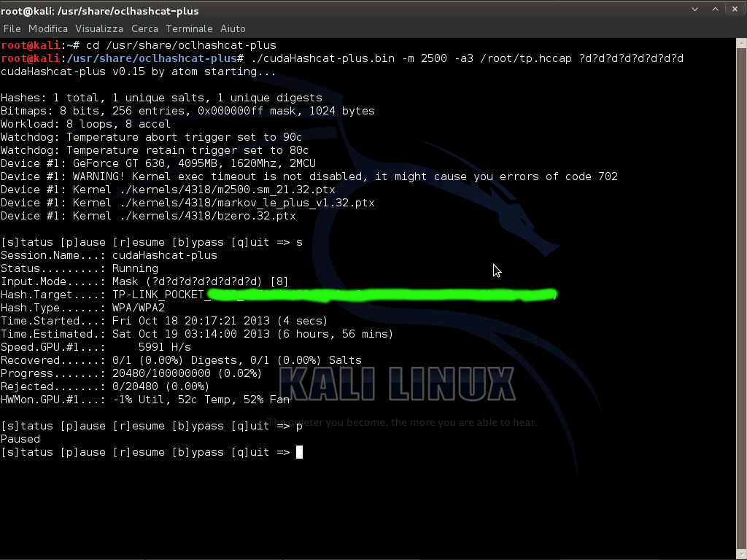The width and height of the screenshot is (747, 560).
Task: Click the window title root@kali
Action: pos(99,11)
